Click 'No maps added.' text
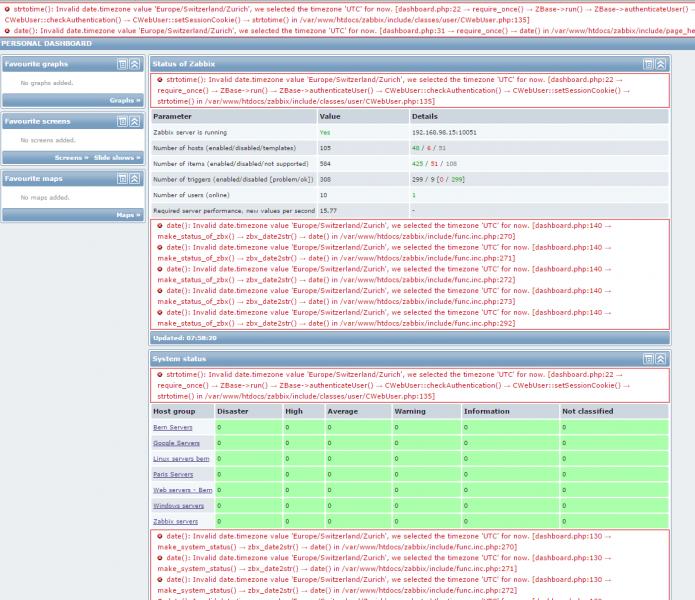The image size is (695, 600). (x=45, y=198)
